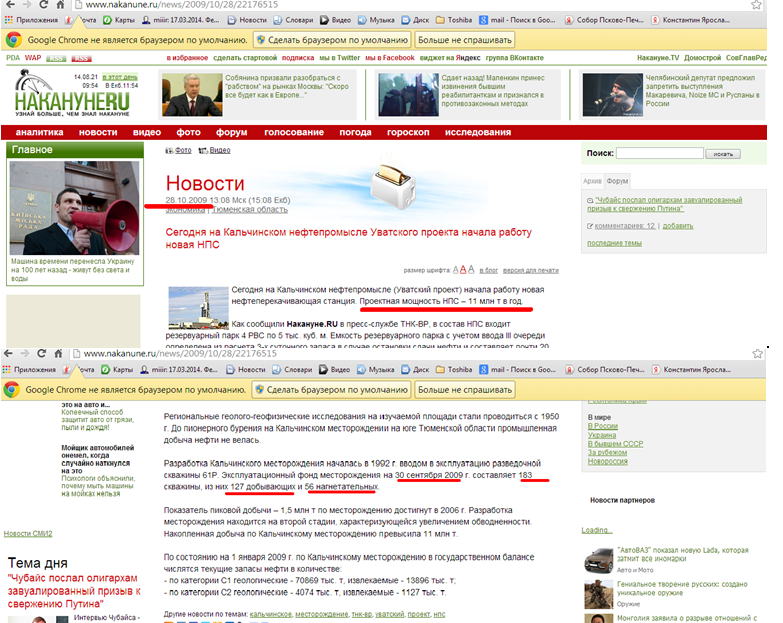Click the Украина link in the sidebar list
Viewport: 783px width, 623px height.
602,435
